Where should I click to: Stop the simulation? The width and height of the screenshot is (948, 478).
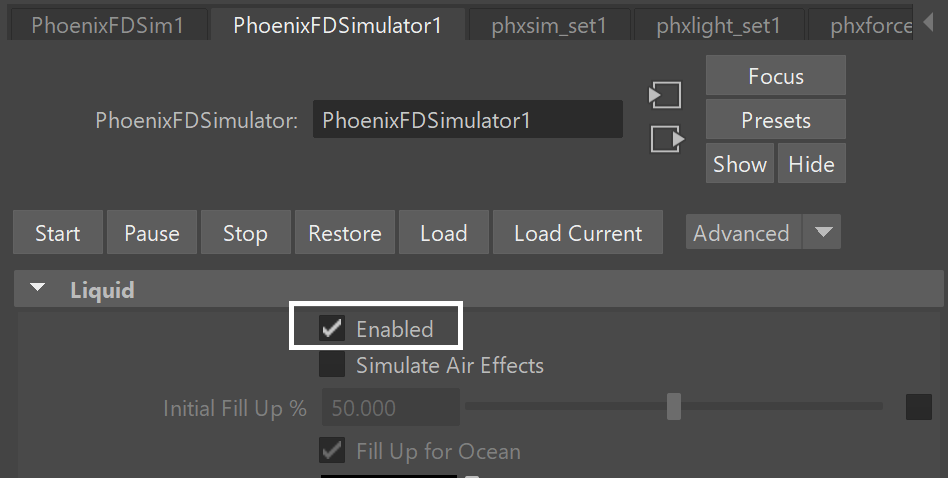(x=245, y=232)
